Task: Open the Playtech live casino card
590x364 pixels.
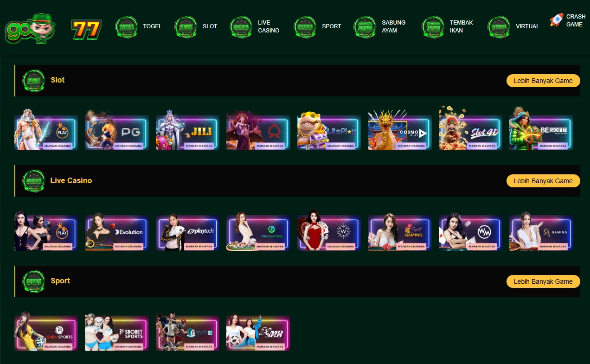Action: pos(188,231)
